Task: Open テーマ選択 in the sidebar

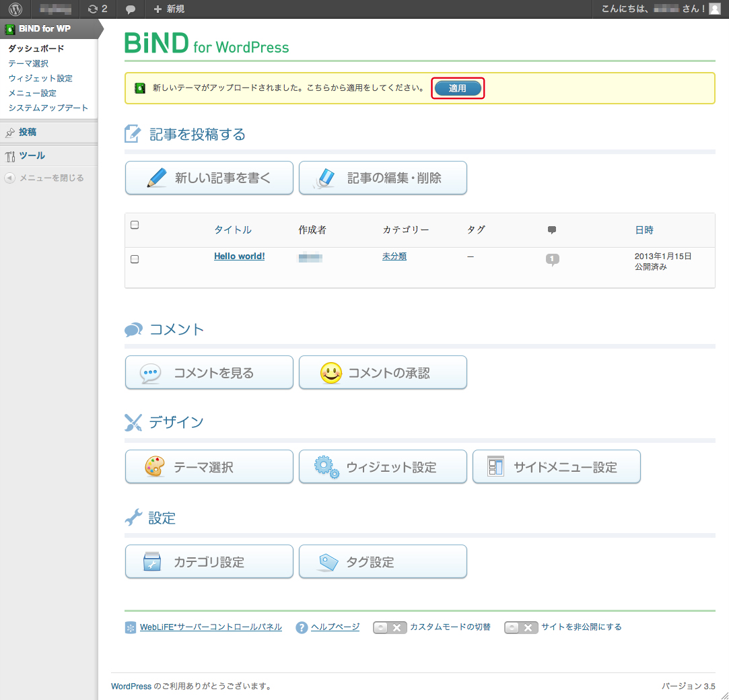Action: [x=28, y=63]
